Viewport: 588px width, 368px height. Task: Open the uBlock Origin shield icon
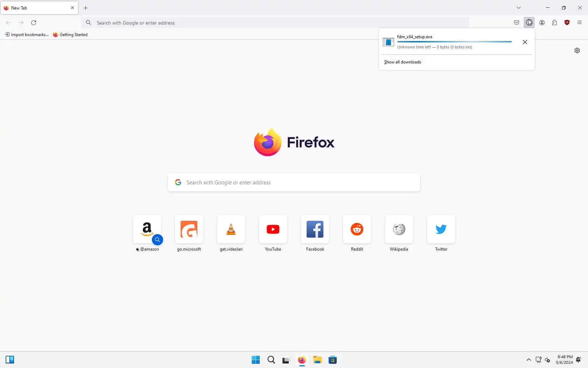[567, 23]
